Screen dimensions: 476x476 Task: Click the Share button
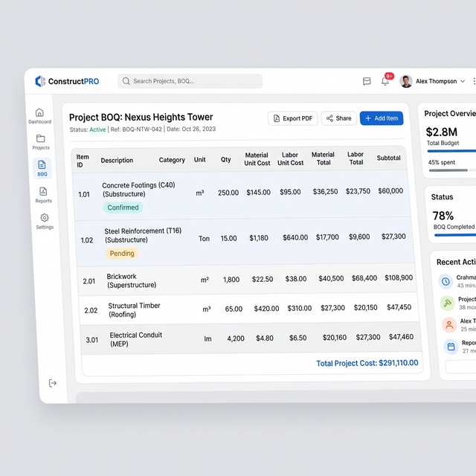pos(338,118)
